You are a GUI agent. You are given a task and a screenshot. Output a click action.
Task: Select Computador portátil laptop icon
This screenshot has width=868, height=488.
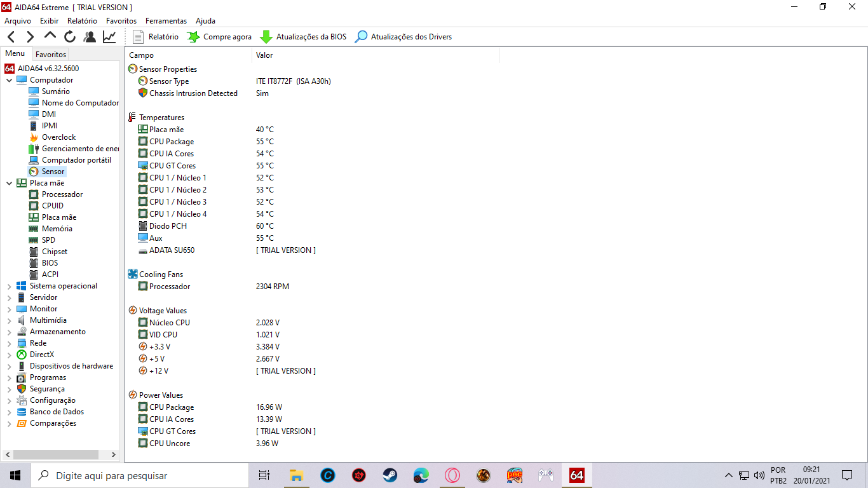click(x=34, y=160)
